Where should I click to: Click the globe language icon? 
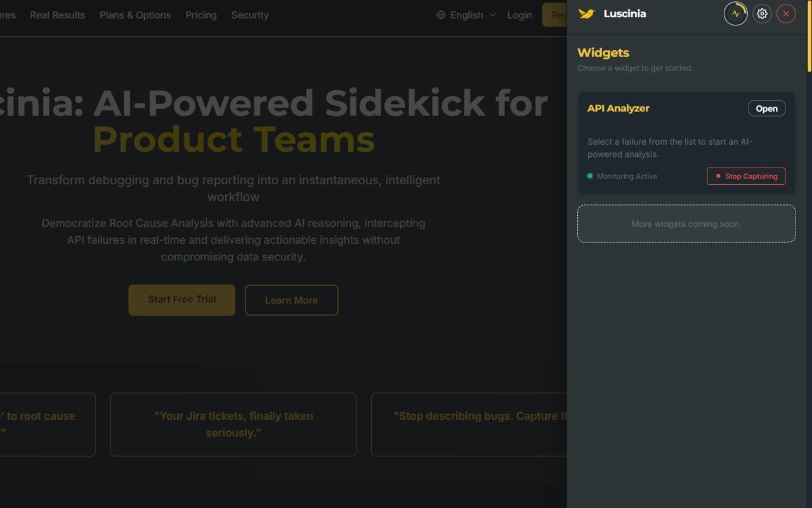(x=441, y=15)
